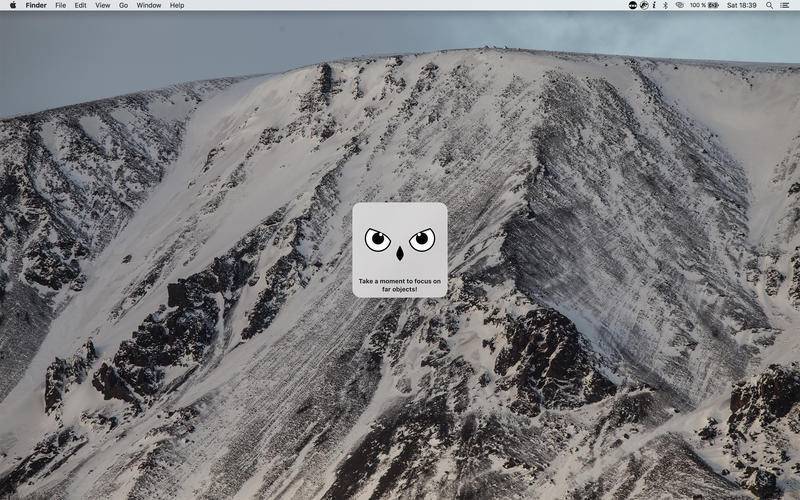
Task: Open Notification Center list icon
Action: (x=787, y=5)
